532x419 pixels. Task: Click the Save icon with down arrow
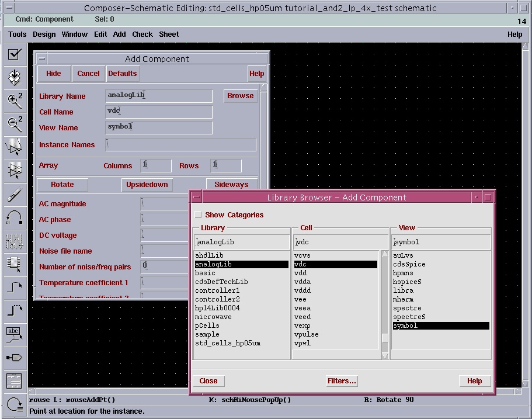point(15,77)
